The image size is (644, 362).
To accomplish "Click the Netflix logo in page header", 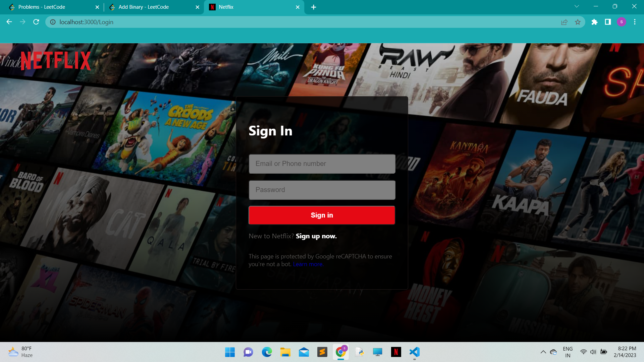I will coord(56,61).
